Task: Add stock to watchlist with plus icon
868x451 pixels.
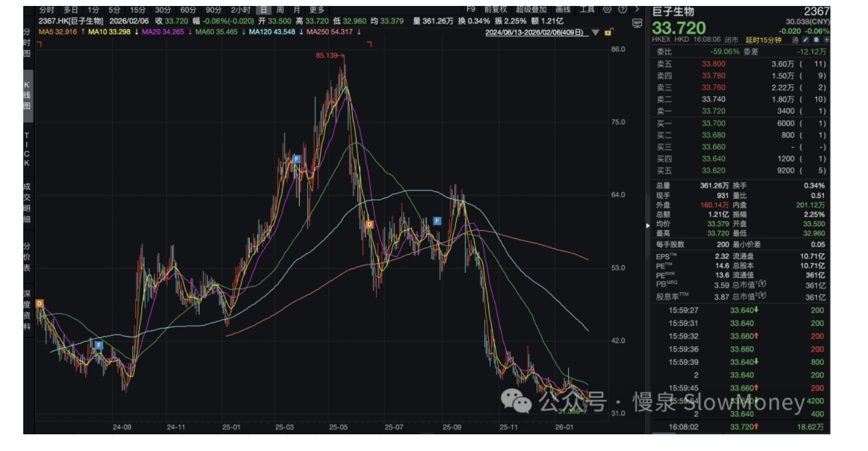Action: click(x=826, y=40)
